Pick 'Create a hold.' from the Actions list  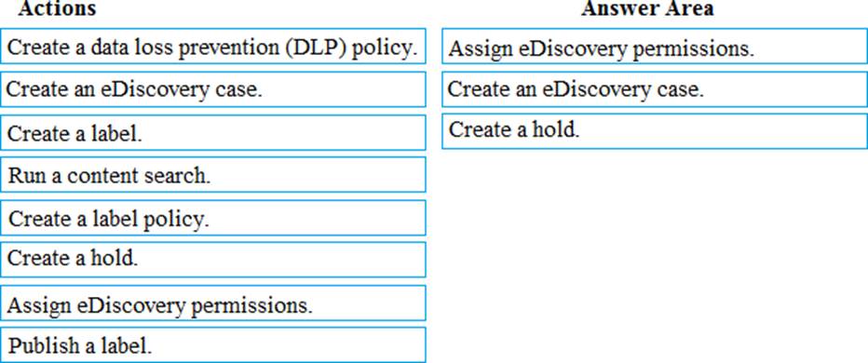[x=213, y=260]
